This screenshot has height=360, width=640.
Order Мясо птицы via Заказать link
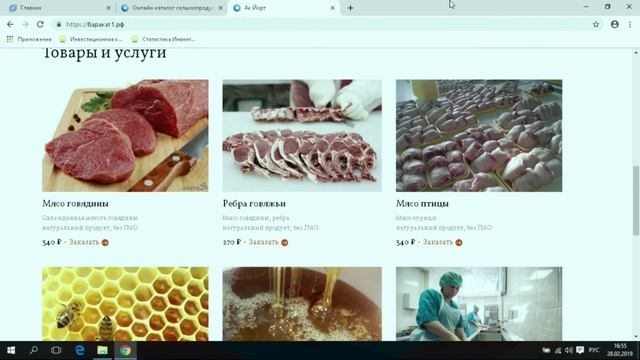pos(438,242)
